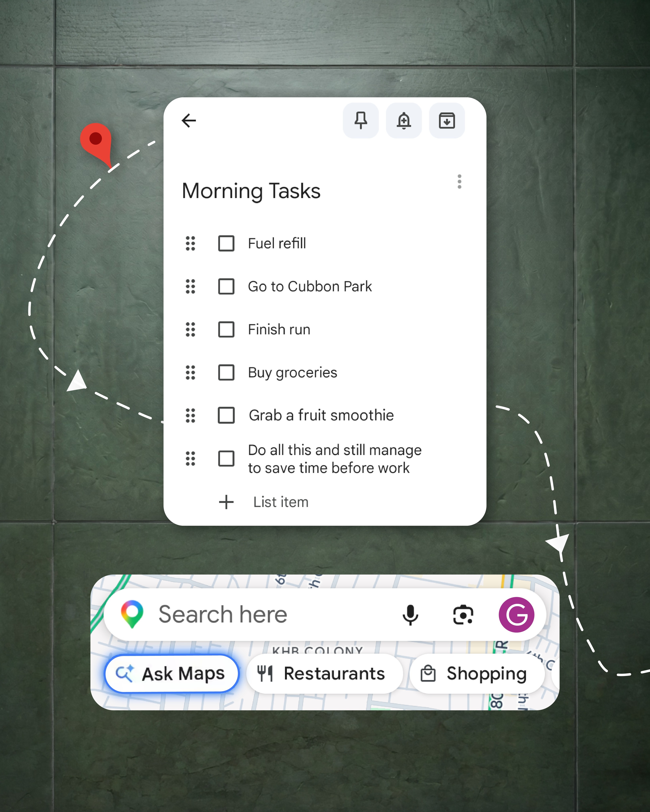Click the Buy groceries text
The image size is (650, 812).
click(x=292, y=372)
